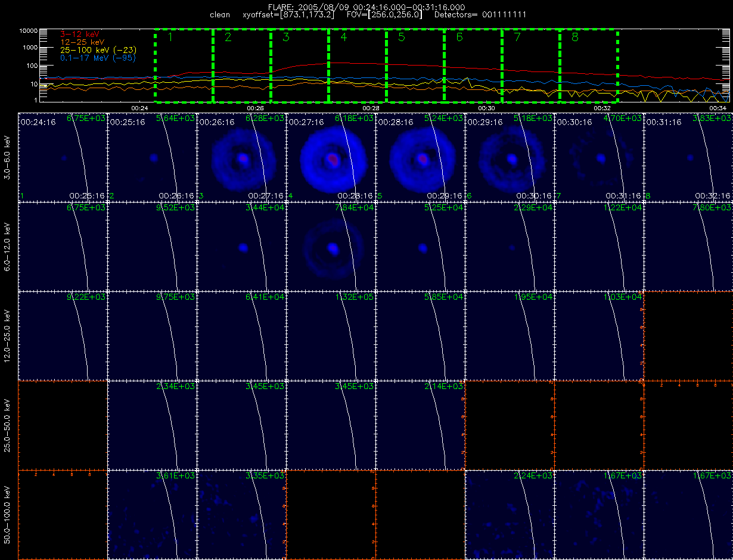Select the 3.0-6.0 keV image starting 00:26:16
The height and width of the screenshot is (560, 733).
tap(241, 157)
